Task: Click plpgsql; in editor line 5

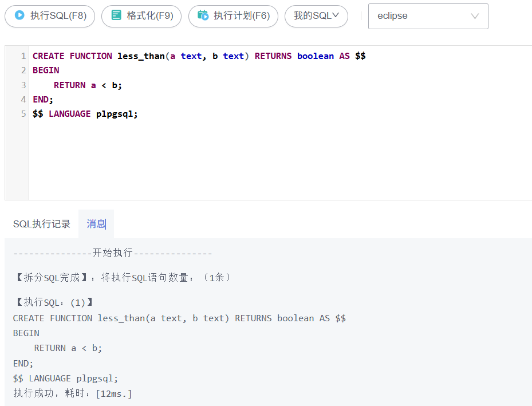Action: (x=117, y=114)
